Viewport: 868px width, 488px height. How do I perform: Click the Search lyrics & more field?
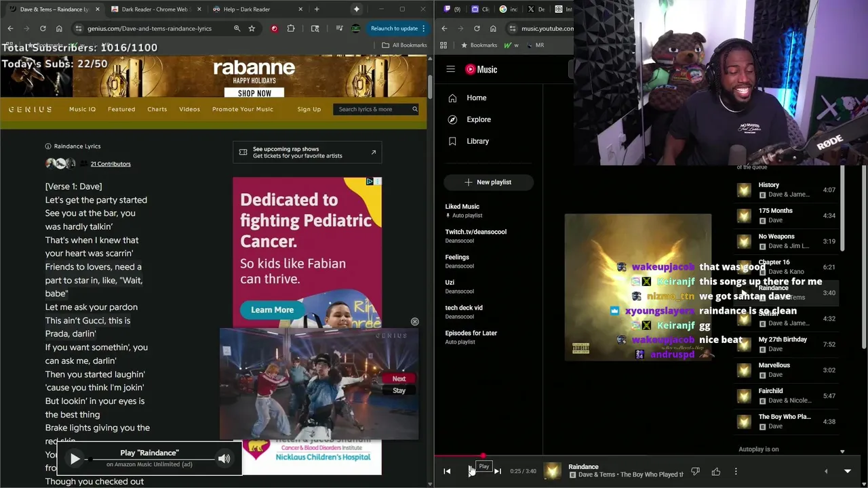pyautogui.click(x=376, y=109)
